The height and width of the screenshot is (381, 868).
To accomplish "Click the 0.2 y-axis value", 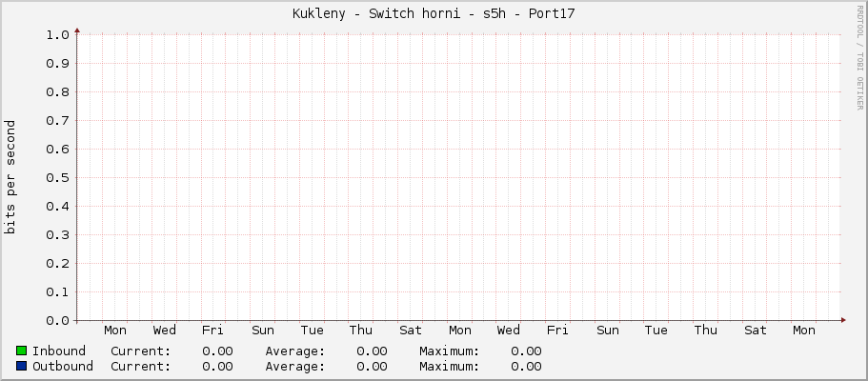I will pyautogui.click(x=55, y=264).
